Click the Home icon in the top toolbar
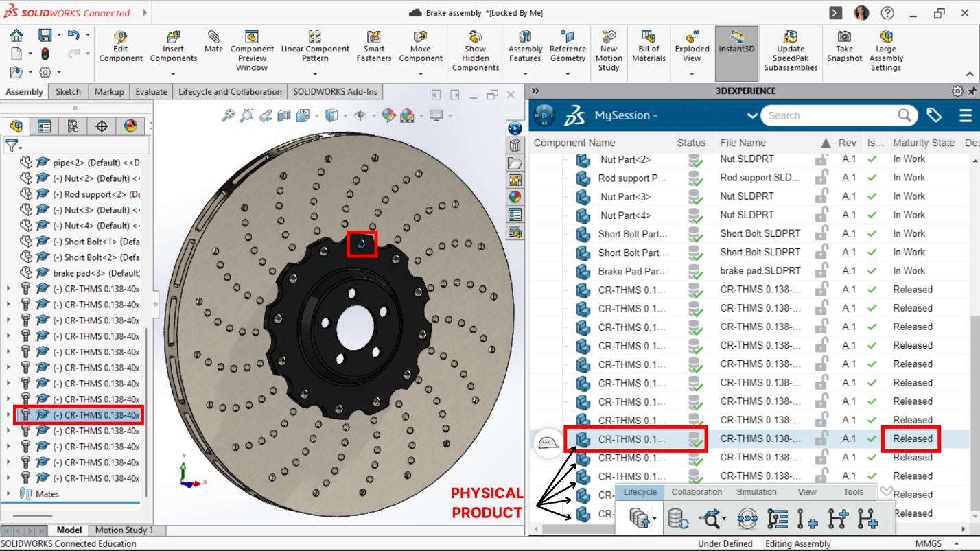 click(x=16, y=35)
